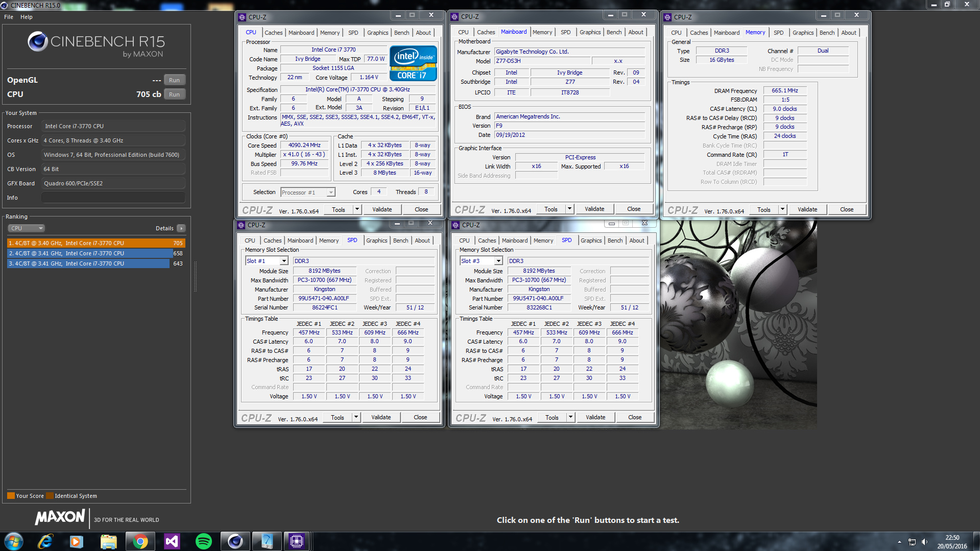This screenshot has width=980, height=551.
Task: Click the Cinebench R15 sphere logo
Action: (x=37, y=41)
